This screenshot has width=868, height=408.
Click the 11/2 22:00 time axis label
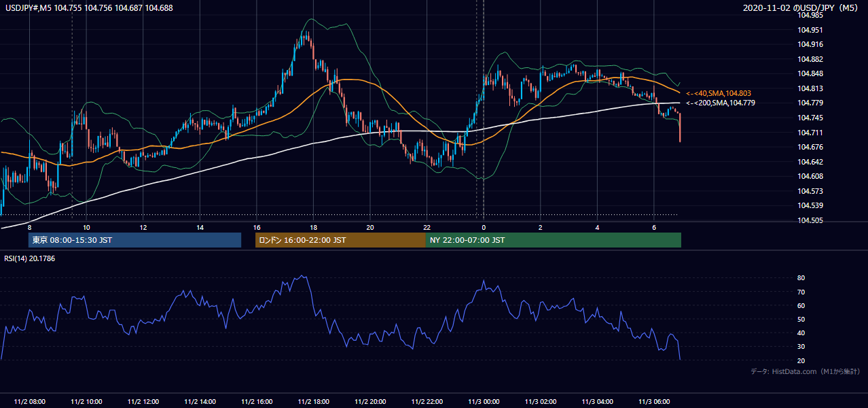click(x=427, y=402)
